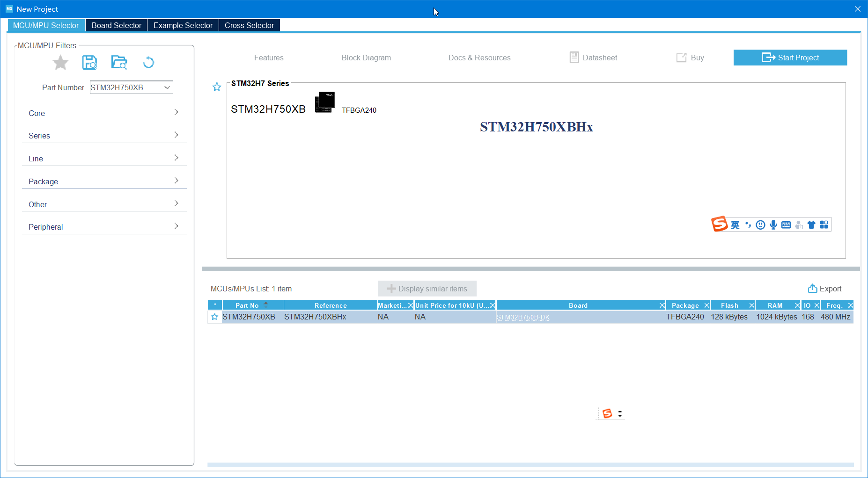Click the 480 MHz frequency cell
This screenshot has height=478, width=868.
836,317
